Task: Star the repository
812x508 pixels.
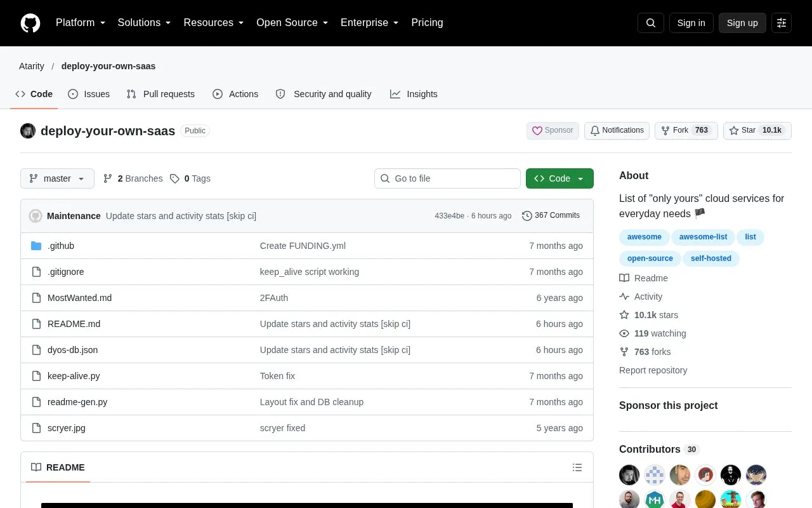Action: pos(757,130)
